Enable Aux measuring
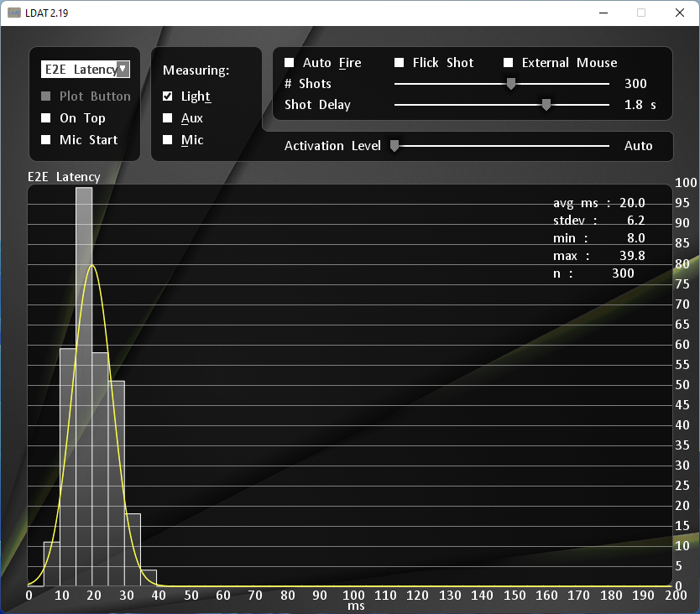700x614 pixels. click(x=168, y=118)
